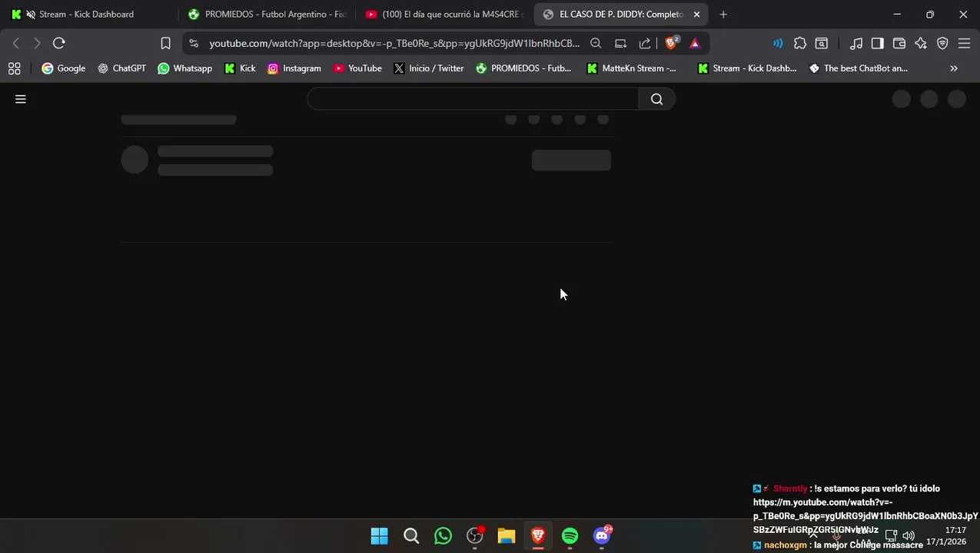The image size is (980, 553).
Task: Switch to the PROMIEDOS Futbol Argentino tab
Action: pyautogui.click(x=269, y=15)
